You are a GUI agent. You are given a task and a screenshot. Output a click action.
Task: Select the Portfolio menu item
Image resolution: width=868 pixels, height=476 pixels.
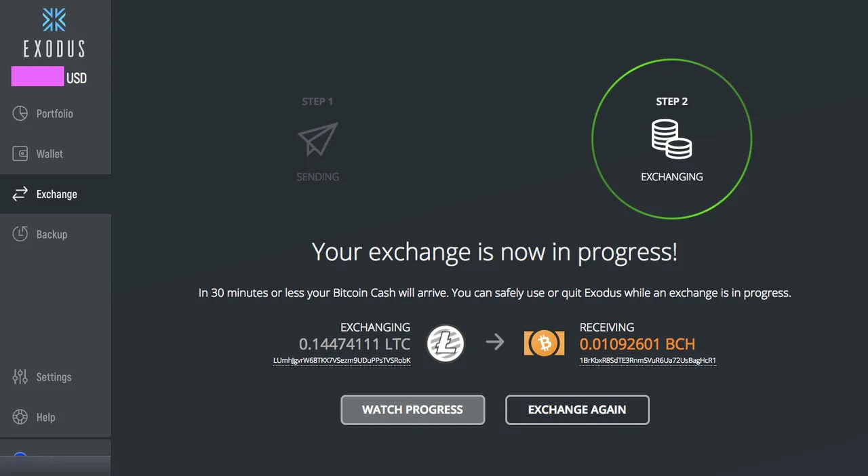coord(55,114)
